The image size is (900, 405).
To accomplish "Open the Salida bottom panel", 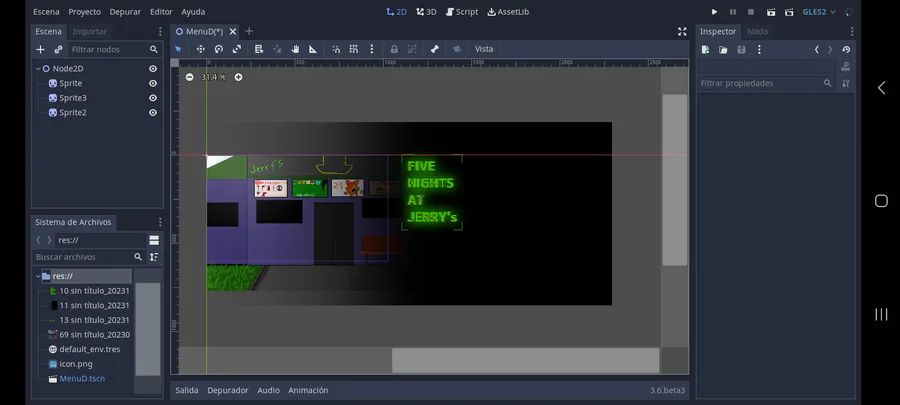I will click(x=187, y=390).
